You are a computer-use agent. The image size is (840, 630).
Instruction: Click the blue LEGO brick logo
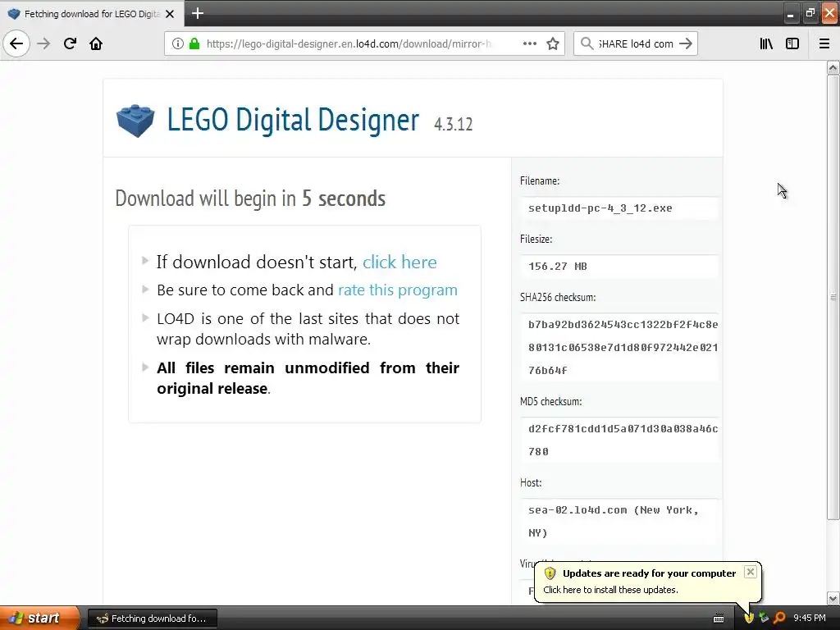[x=135, y=121]
